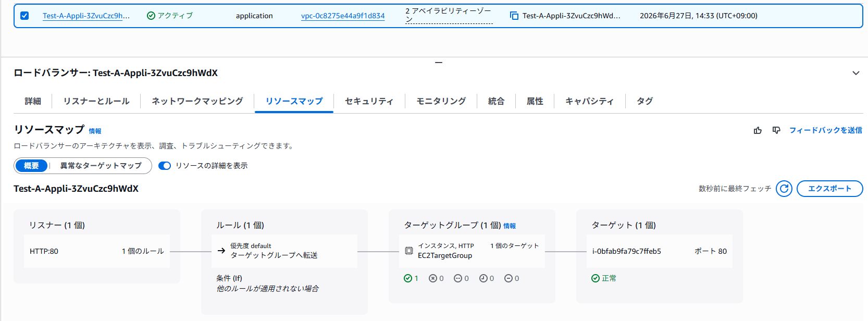The width and height of the screenshot is (868, 321).
Task: Click the initial targets clock icon
Action: (x=483, y=278)
